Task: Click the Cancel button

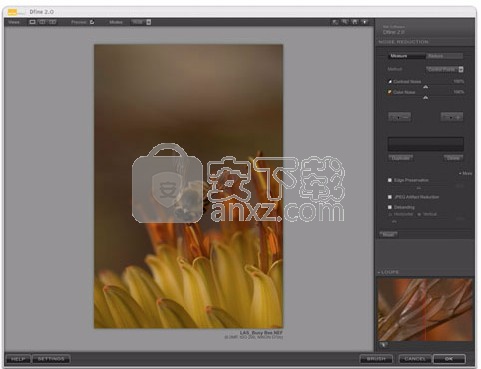Action: [415, 359]
